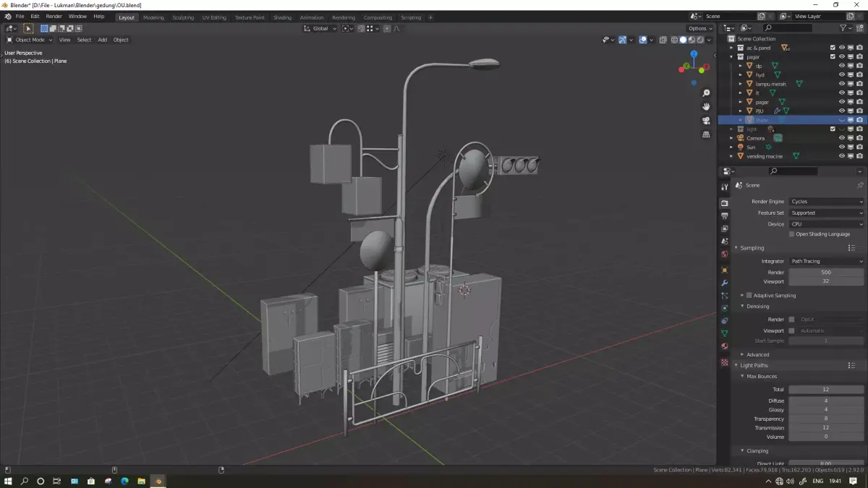
Task: Switch to wireframe viewport shading
Action: (x=675, y=40)
